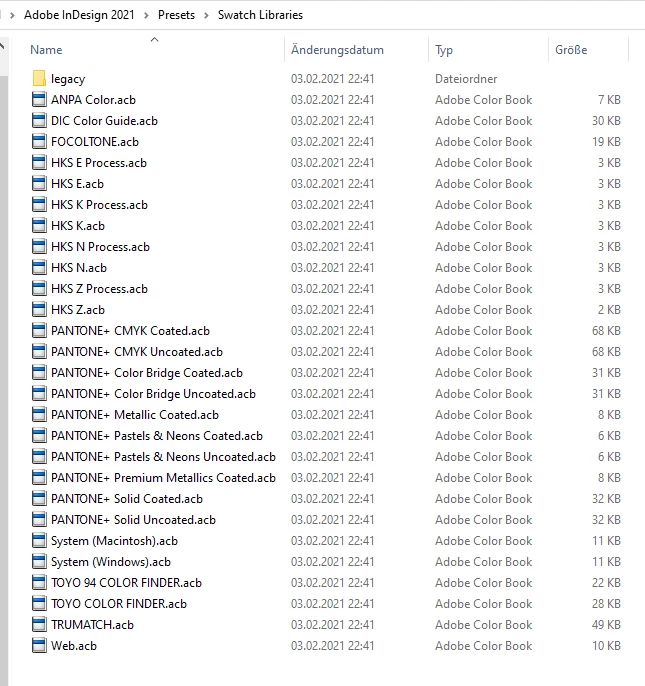Viewport: 645px width, 686px height.
Task: Select the PANTONE+ Premium Metallics Coated.acb file name
Action: click(x=163, y=478)
